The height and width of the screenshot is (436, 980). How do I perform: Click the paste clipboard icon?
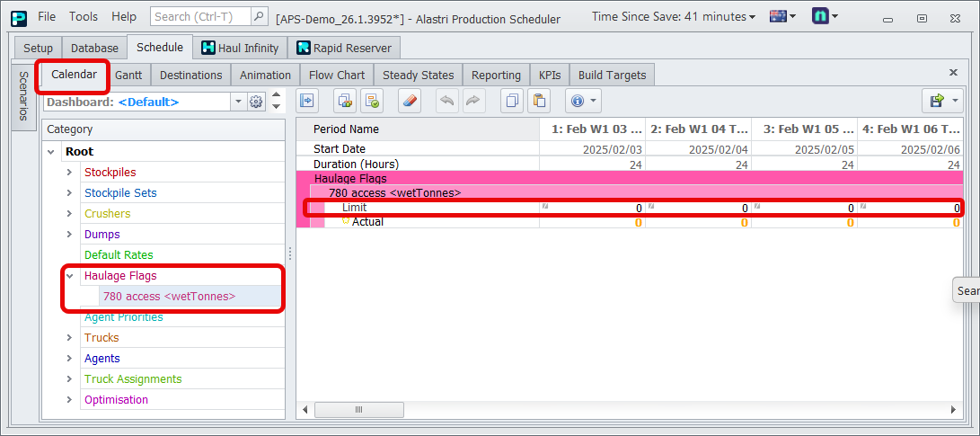(538, 102)
